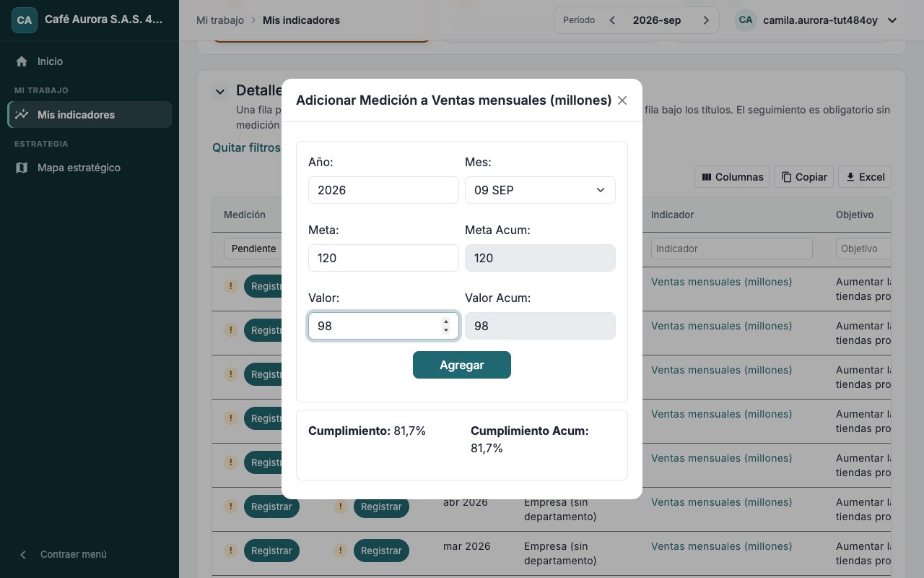Go to next period arrow
924x578 pixels.
tap(706, 20)
